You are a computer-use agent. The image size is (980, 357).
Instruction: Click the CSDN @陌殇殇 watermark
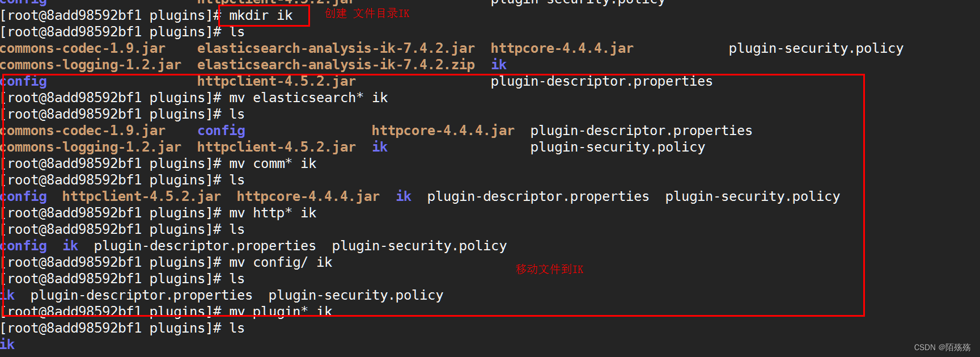pos(942,347)
